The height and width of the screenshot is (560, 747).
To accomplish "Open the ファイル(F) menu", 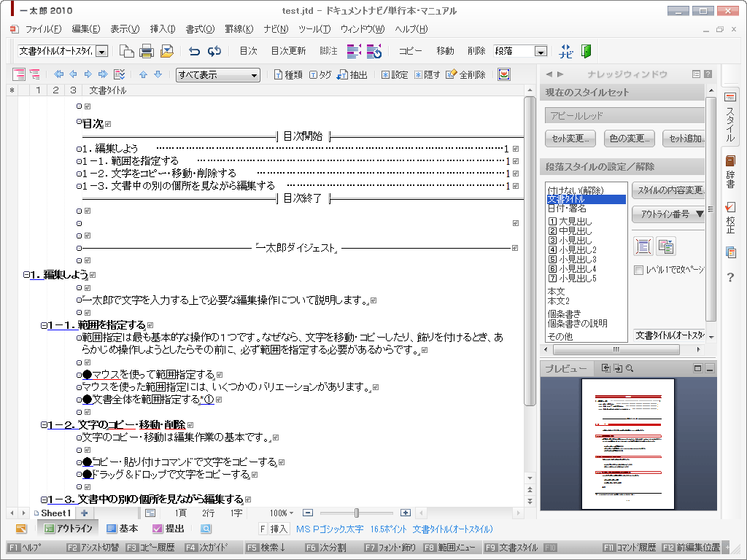I will pyautogui.click(x=43, y=29).
